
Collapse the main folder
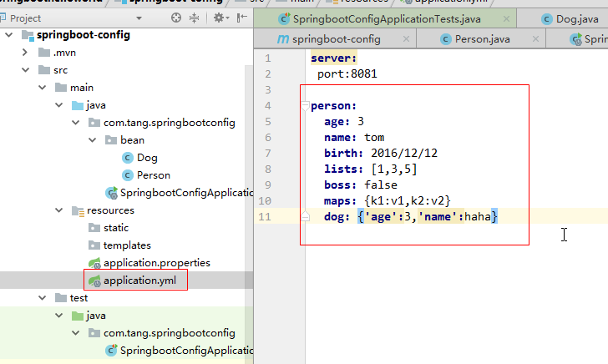43,87
